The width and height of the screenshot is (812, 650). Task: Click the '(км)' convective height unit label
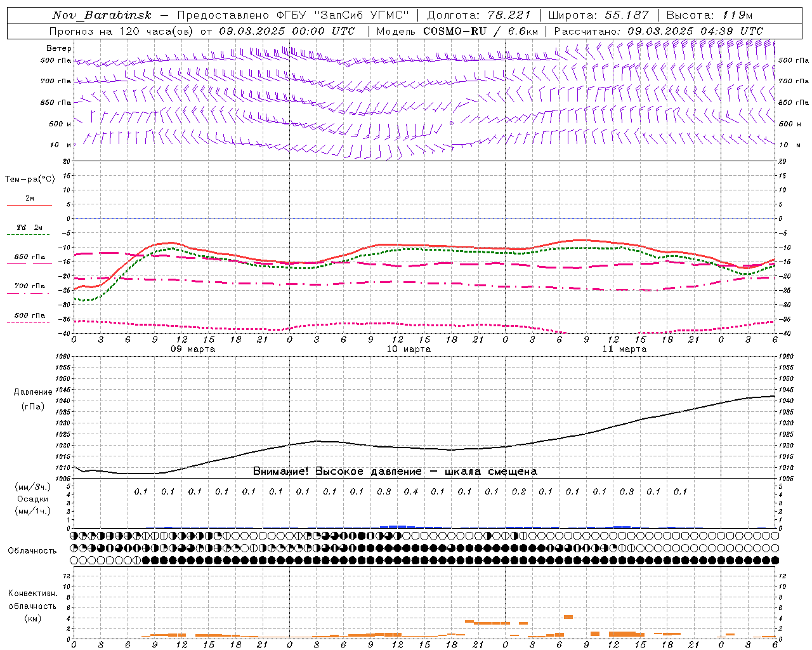pyautogui.click(x=32, y=618)
